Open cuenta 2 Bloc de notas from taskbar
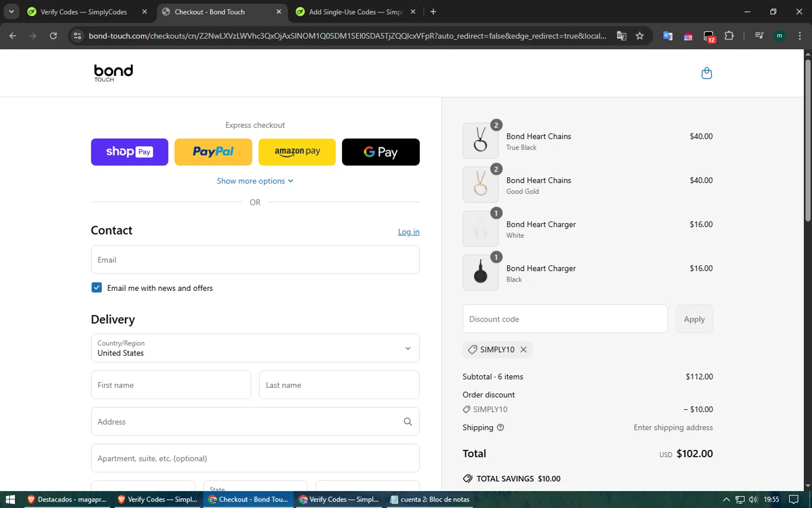The width and height of the screenshot is (812, 508). click(430, 499)
